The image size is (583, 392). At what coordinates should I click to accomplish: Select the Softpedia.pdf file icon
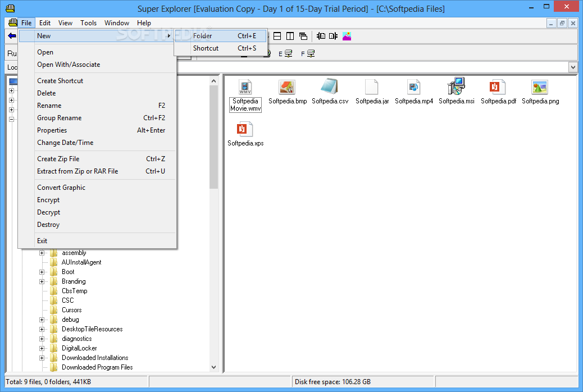tap(498, 87)
